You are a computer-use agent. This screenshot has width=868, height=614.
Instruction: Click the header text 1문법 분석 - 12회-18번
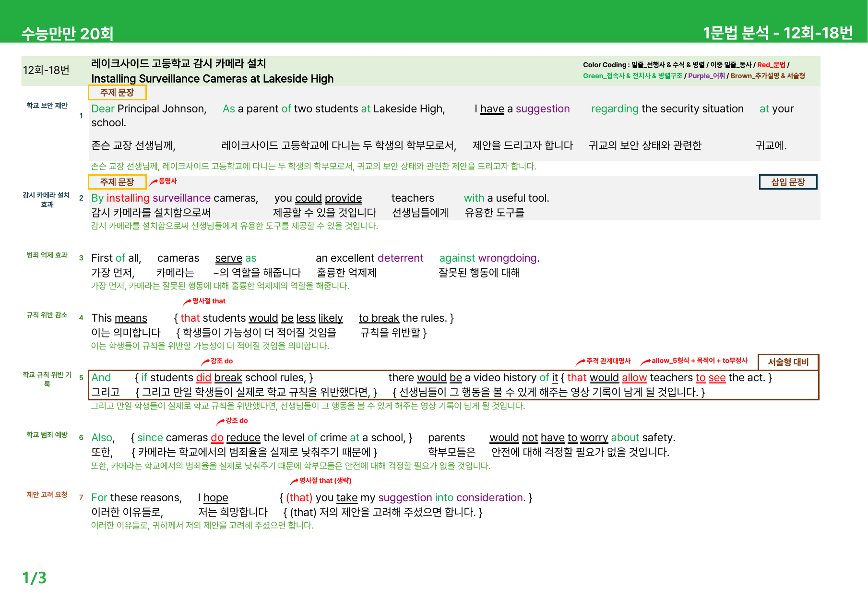(x=778, y=33)
